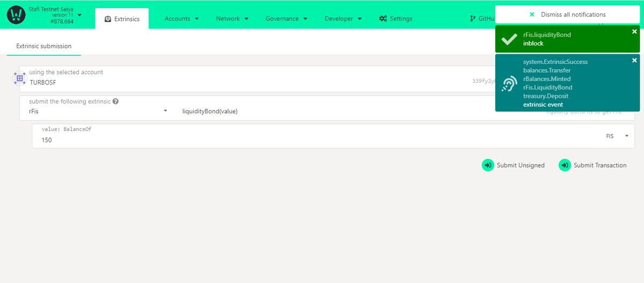Close the extrinsic event notification

click(634, 60)
